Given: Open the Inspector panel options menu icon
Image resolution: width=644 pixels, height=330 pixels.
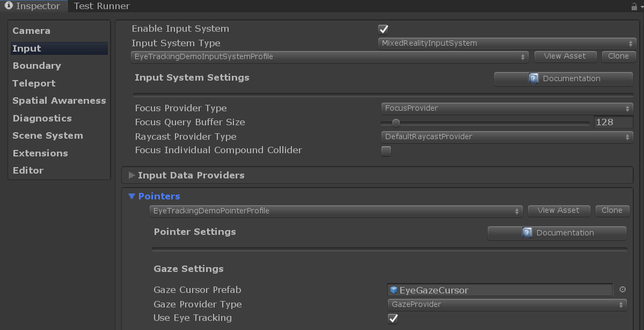Looking at the screenshot, I should (641, 6).
